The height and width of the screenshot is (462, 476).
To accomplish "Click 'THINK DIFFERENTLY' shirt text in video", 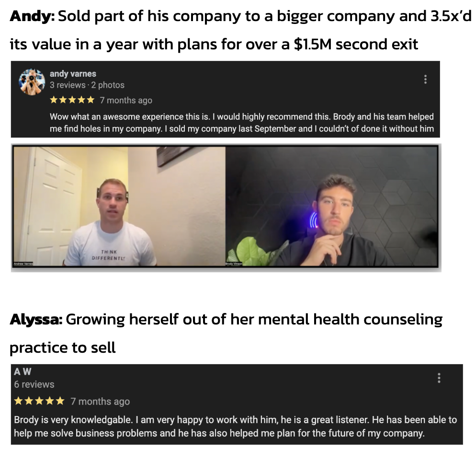I will pyautogui.click(x=109, y=255).
